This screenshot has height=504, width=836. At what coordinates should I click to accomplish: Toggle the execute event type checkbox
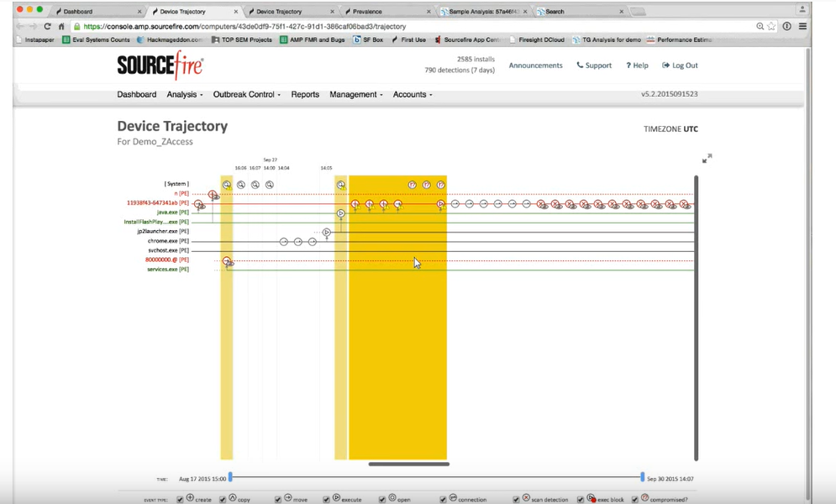tap(326, 500)
